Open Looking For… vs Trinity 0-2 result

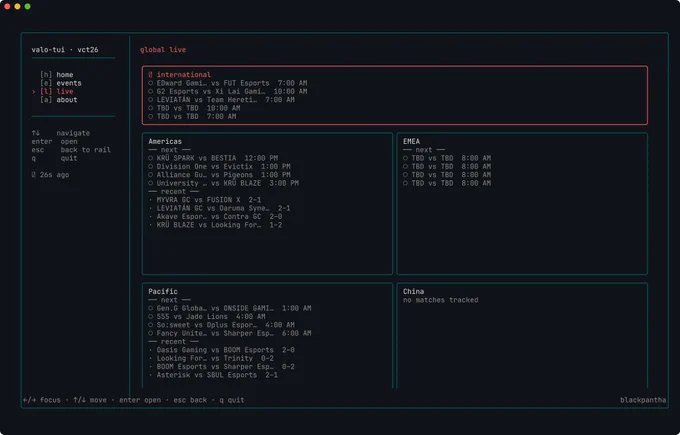(x=211, y=358)
